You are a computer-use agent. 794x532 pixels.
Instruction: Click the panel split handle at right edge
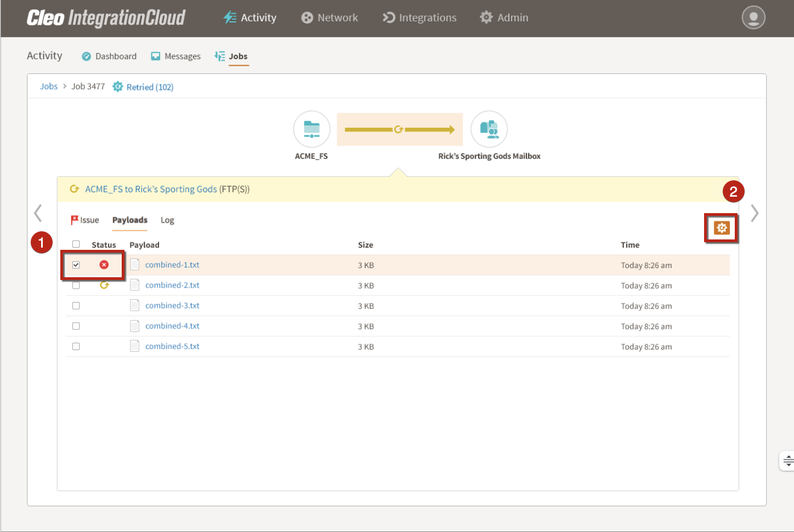pos(787,461)
